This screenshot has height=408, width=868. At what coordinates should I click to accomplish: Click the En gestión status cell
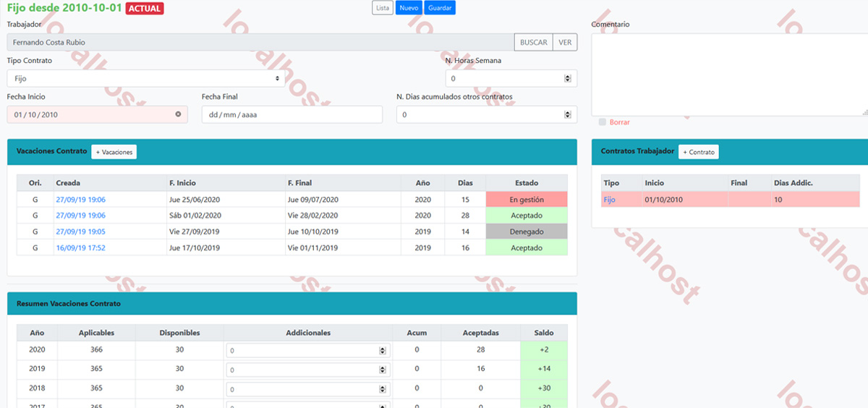(527, 200)
